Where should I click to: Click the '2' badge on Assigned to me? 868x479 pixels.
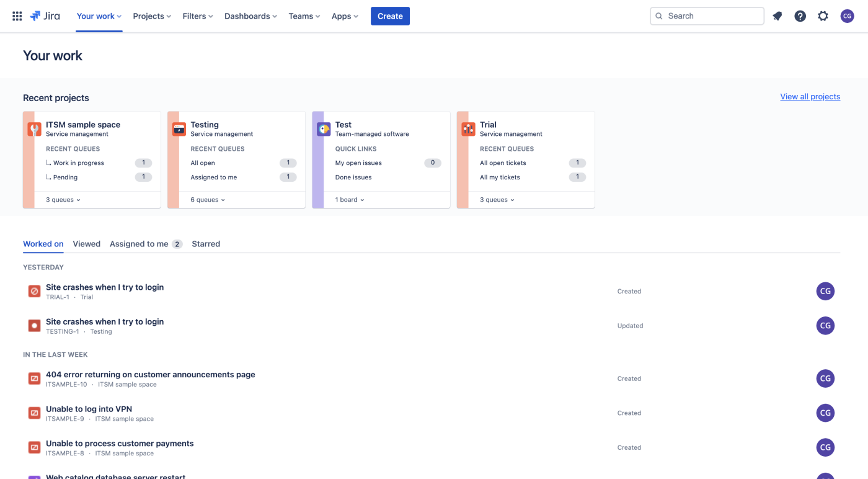coord(177,244)
